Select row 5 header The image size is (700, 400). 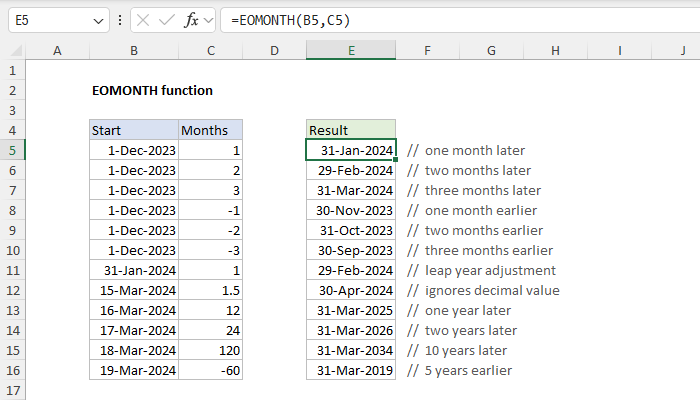tap(12, 150)
